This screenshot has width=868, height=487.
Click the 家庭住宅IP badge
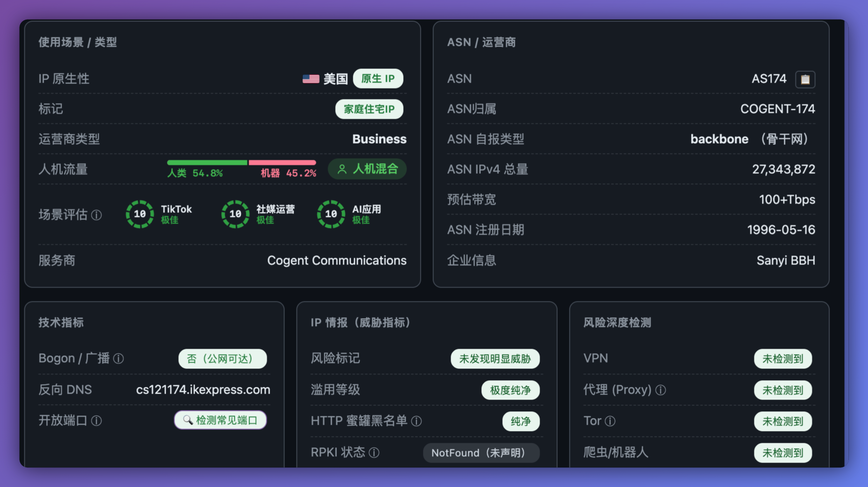369,109
